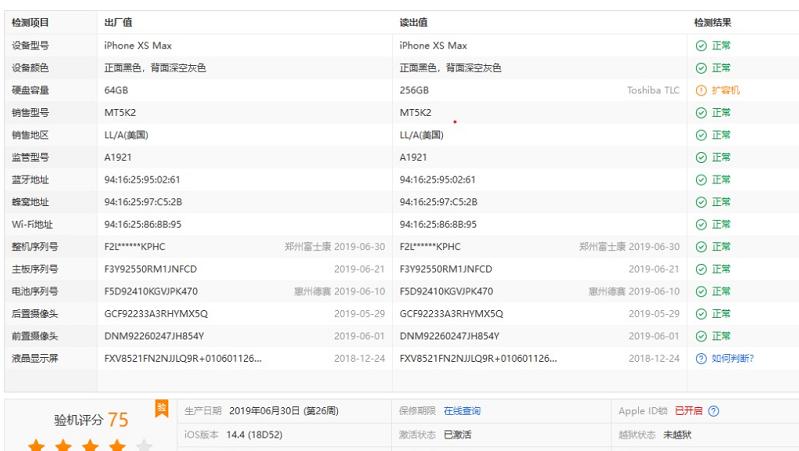This screenshot has height=451, width=799.
Task: Click the 如何判断? link in 液晶显示屏 row
Action: [x=732, y=358]
